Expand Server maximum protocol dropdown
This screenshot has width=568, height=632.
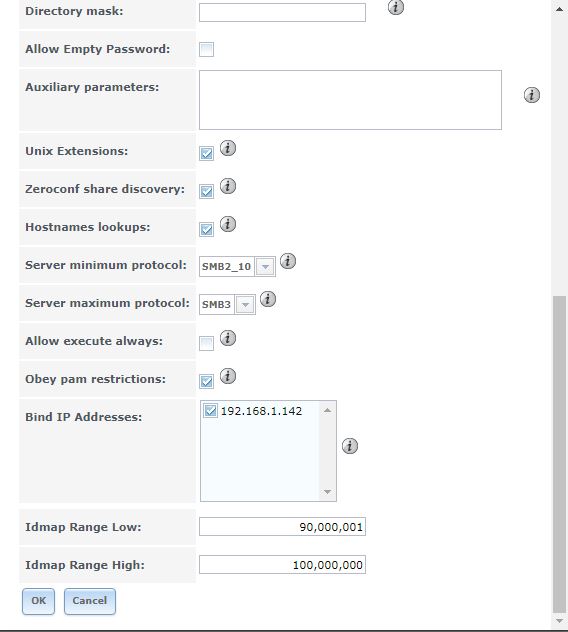(245, 304)
